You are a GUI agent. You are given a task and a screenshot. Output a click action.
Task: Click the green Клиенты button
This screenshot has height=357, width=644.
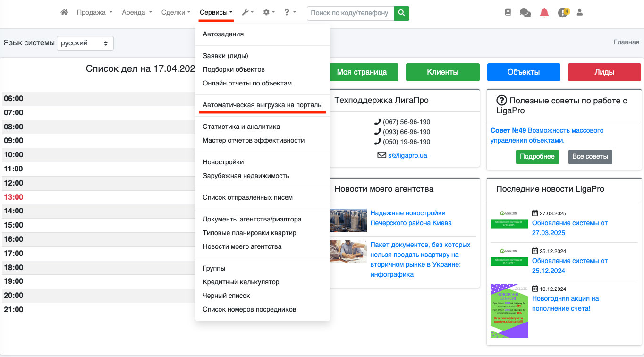click(442, 72)
